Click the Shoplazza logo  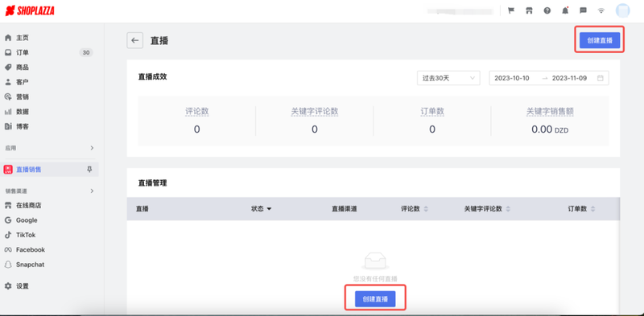coord(30,10)
